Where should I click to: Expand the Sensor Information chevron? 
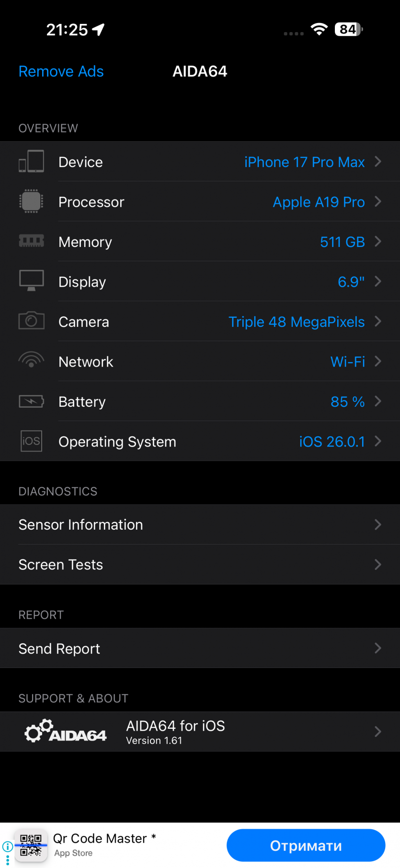(x=377, y=525)
